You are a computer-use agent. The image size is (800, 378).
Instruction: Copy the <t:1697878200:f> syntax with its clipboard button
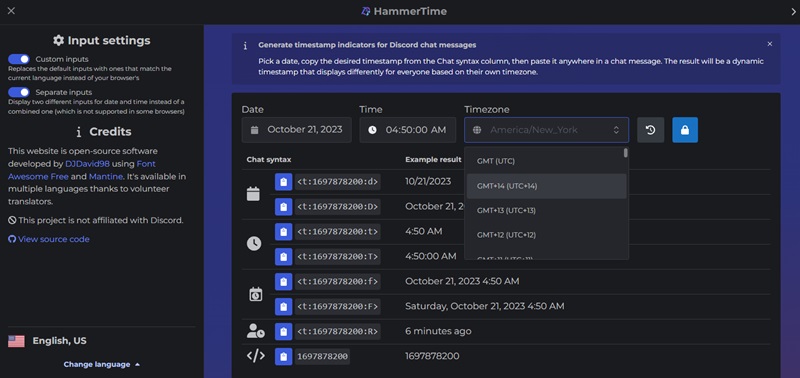click(283, 282)
